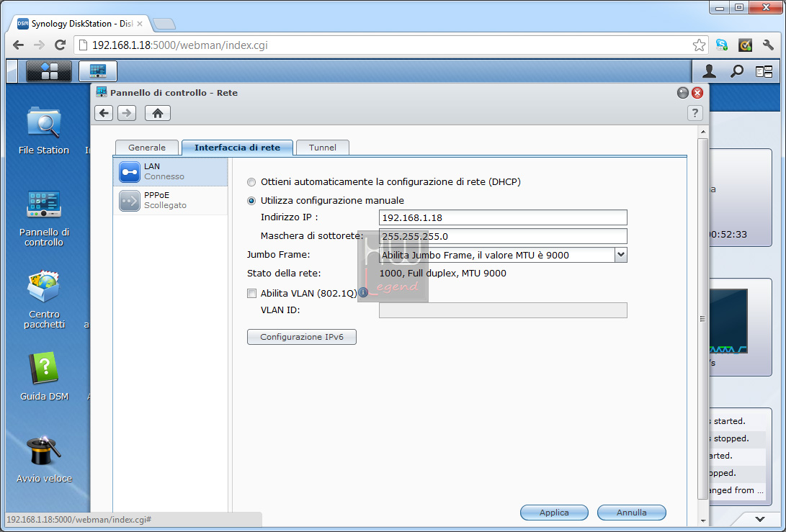
Task: Click the disabled VLAN ID field
Action: pyautogui.click(x=503, y=310)
